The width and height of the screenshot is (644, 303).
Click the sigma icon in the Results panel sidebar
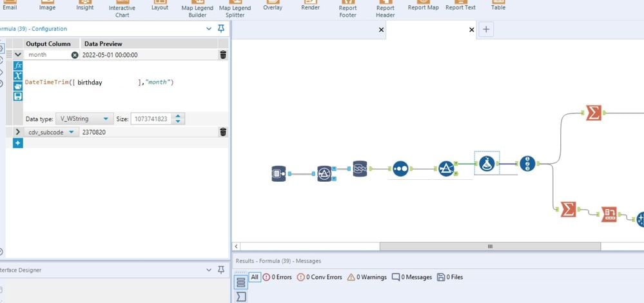[x=241, y=297]
